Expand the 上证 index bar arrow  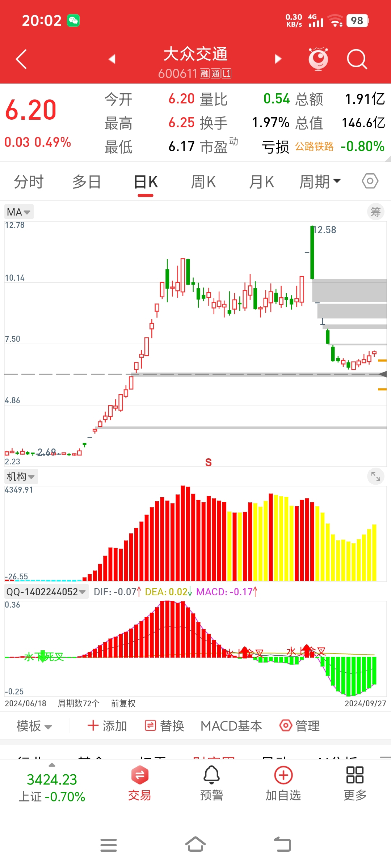pyautogui.click(x=52, y=765)
